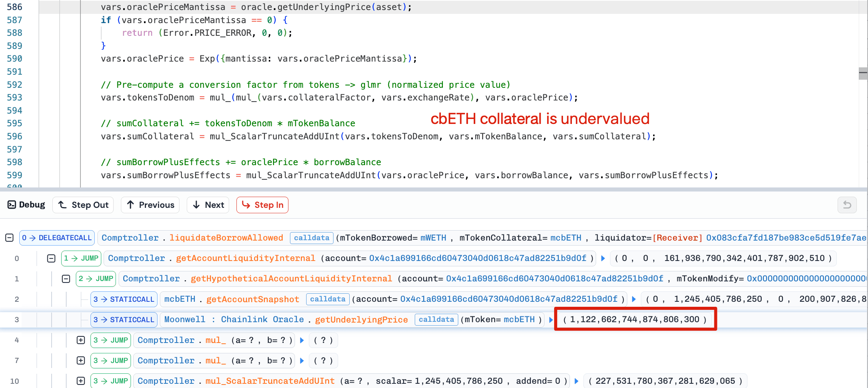The width and height of the screenshot is (868, 388).
Task: Toggle calldata badge on getUnderlyingPrice
Action: tap(436, 319)
